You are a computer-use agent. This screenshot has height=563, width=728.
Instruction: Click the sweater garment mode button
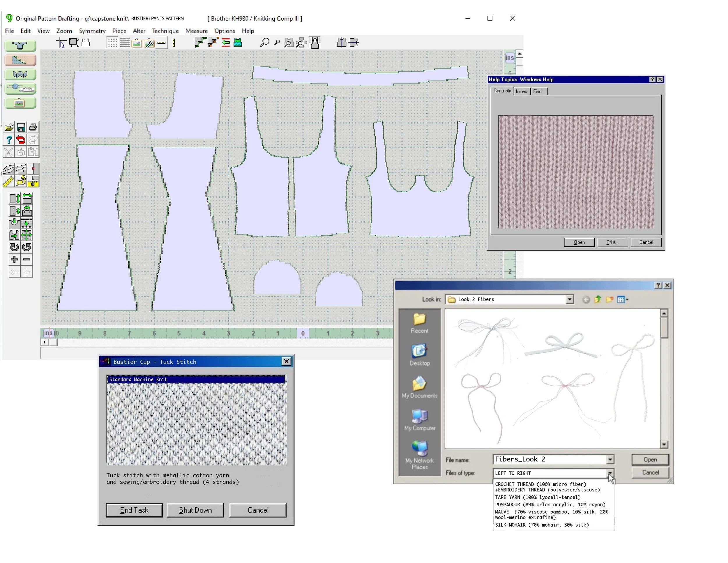tap(20, 45)
